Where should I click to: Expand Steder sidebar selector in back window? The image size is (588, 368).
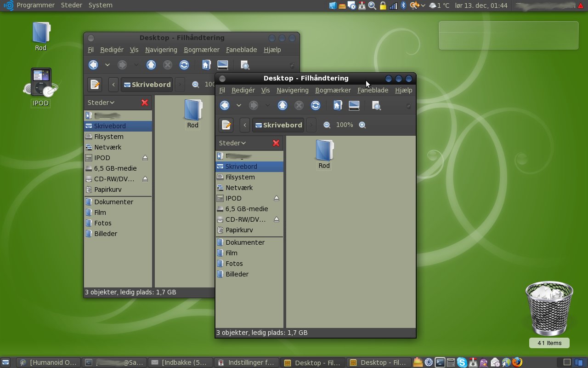101,103
